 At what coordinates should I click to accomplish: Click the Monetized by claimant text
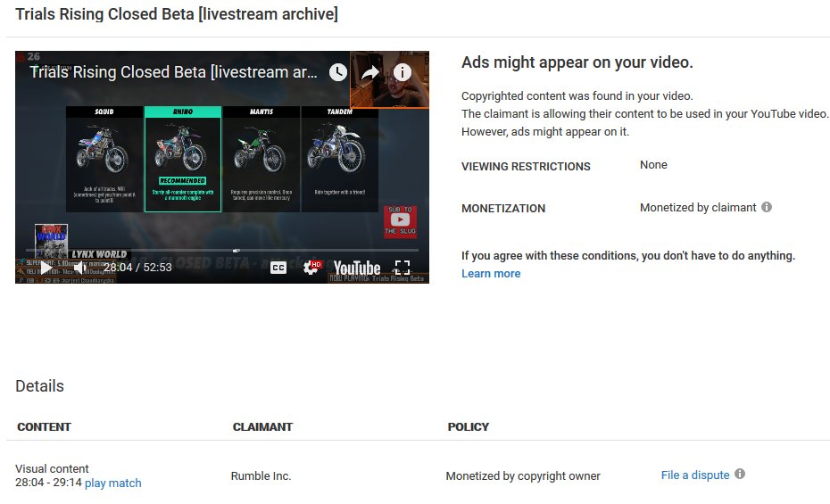[698, 207]
